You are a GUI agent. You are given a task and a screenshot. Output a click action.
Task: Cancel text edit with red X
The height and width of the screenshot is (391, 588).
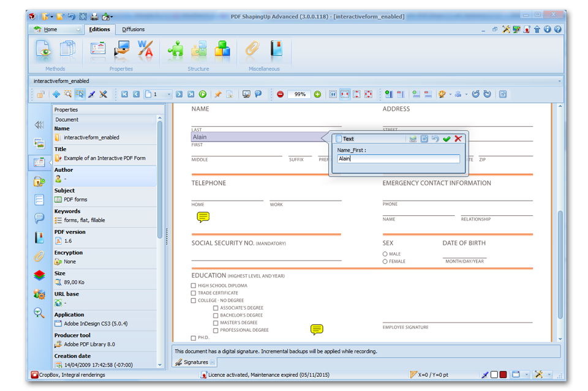(458, 139)
